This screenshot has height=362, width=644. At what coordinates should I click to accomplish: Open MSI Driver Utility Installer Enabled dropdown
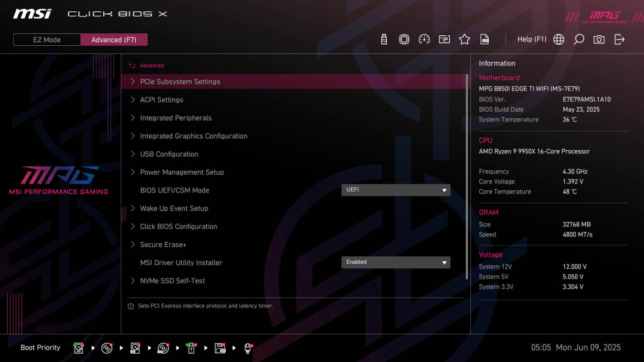[396, 262]
